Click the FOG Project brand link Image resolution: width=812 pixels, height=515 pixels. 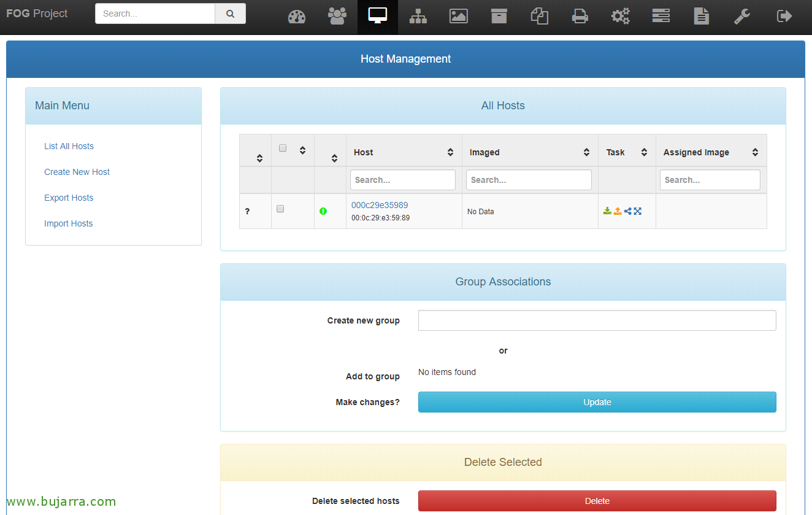[x=37, y=14]
